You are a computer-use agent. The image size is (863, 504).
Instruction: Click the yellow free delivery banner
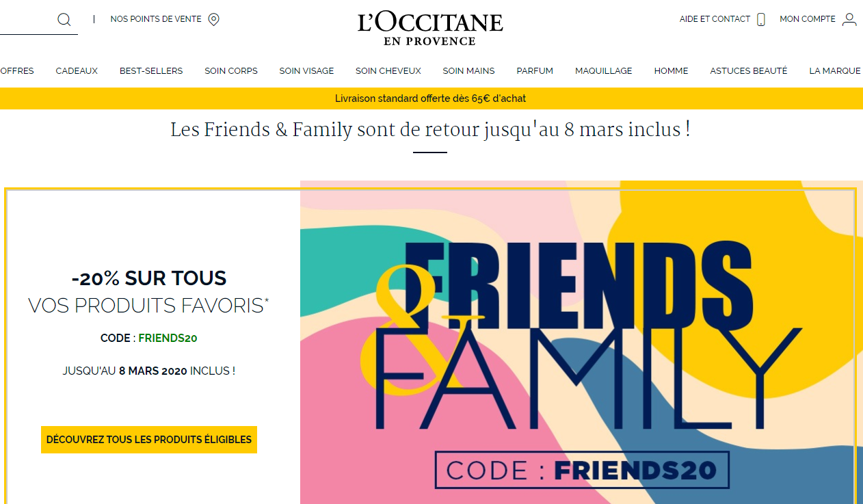tap(431, 98)
